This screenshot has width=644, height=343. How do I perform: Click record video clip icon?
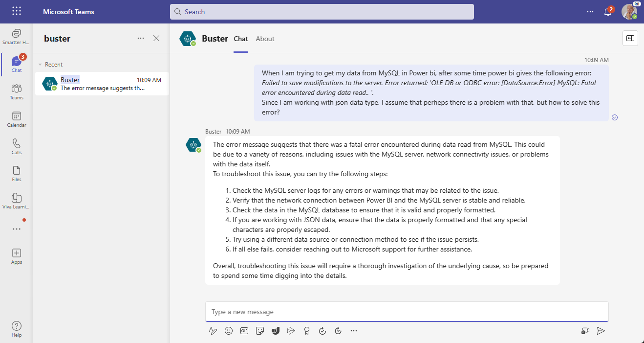(x=585, y=331)
